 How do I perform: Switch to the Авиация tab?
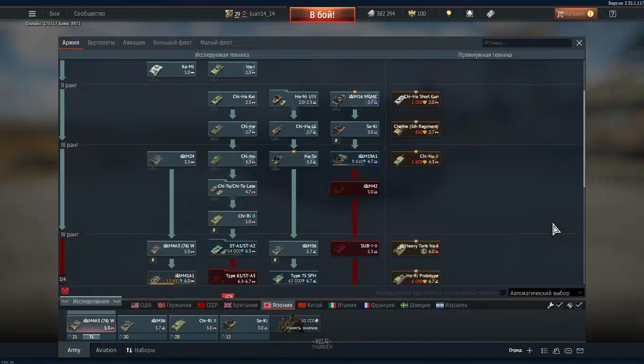134,43
